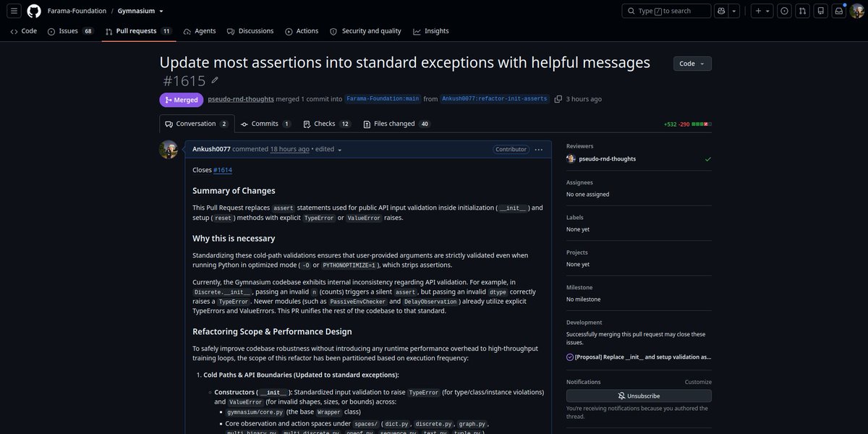Open Customize notifications link
The width and height of the screenshot is (868, 434).
[698, 382]
